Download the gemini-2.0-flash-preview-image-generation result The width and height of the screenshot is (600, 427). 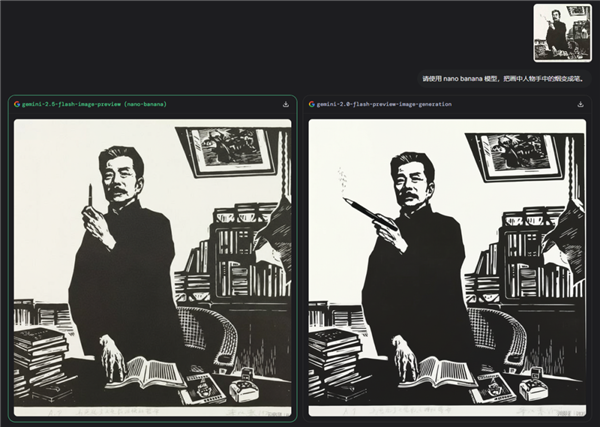click(581, 104)
